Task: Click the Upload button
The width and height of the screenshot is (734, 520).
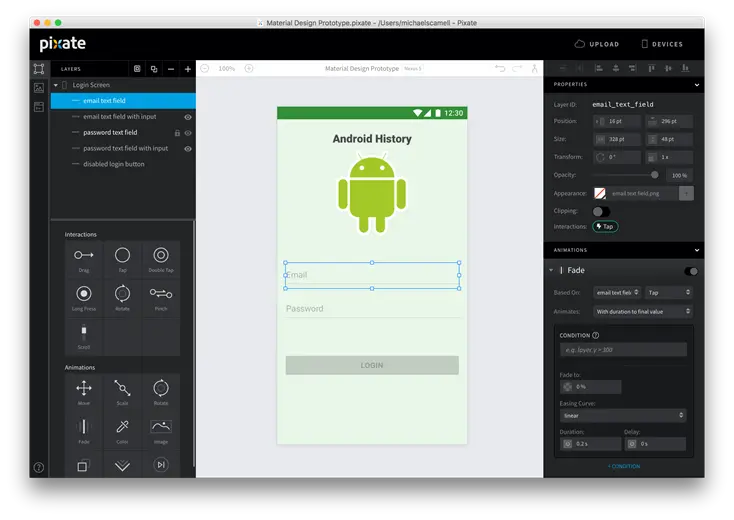Action: pos(597,44)
